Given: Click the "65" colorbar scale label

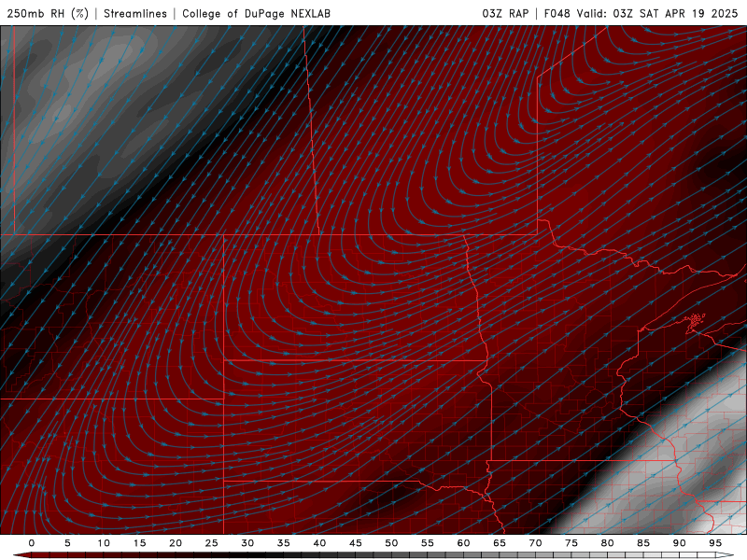Looking at the screenshot, I should pyautogui.click(x=500, y=543).
